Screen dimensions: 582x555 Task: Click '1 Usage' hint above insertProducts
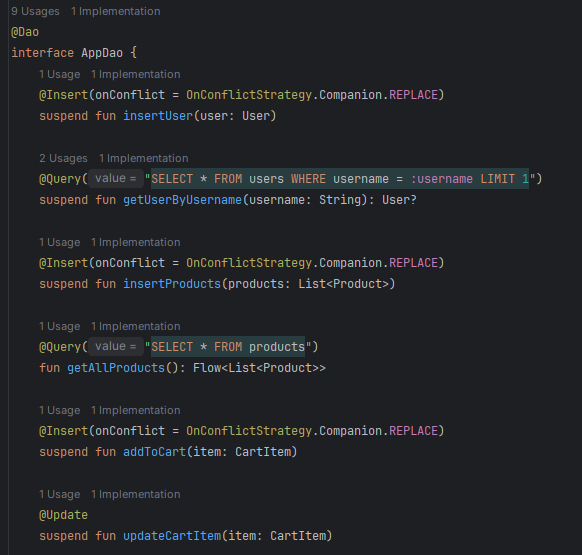(60, 242)
